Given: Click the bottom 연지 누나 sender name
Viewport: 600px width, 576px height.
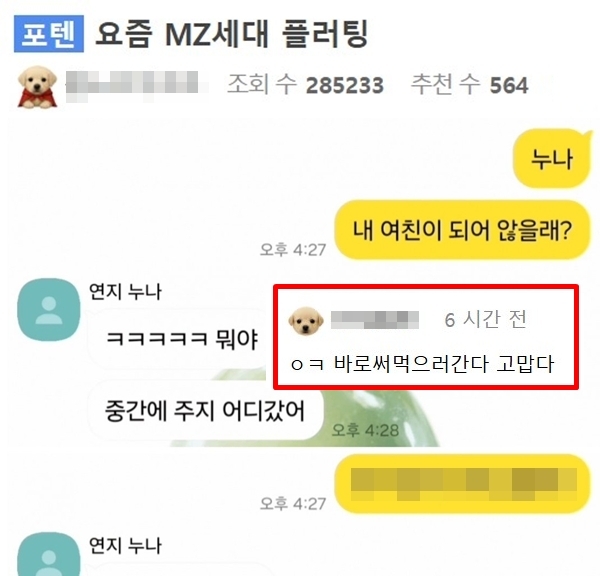Looking at the screenshot, I should click(x=125, y=546).
